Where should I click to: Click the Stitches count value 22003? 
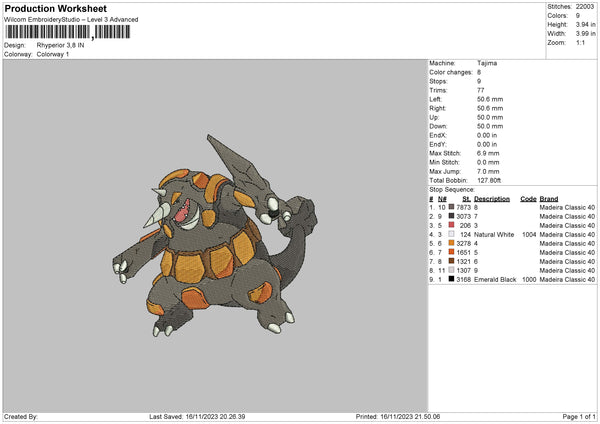586,6
